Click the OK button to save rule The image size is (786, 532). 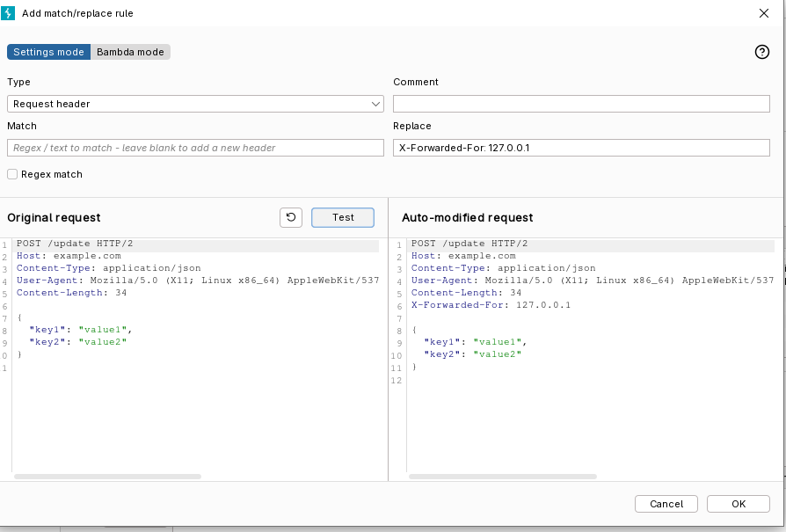pyautogui.click(x=738, y=504)
